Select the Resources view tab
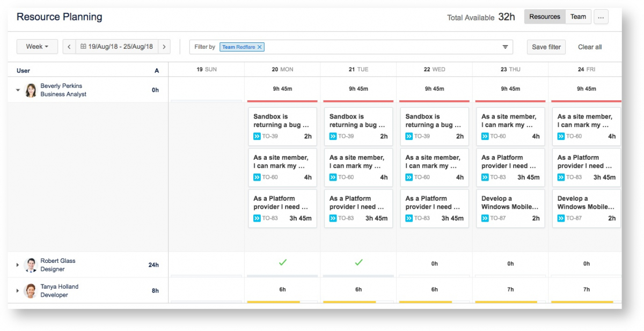Viewport: 644px width, 331px height. pyautogui.click(x=544, y=17)
